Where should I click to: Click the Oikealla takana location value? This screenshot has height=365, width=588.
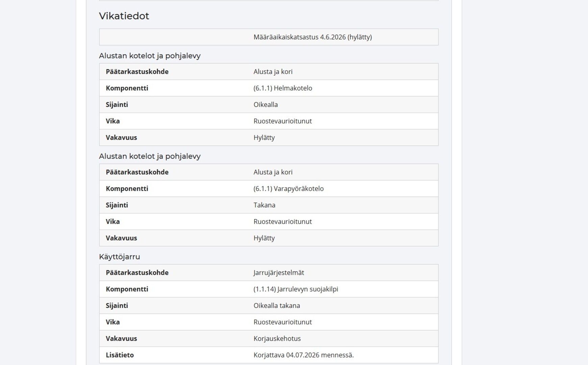click(277, 306)
